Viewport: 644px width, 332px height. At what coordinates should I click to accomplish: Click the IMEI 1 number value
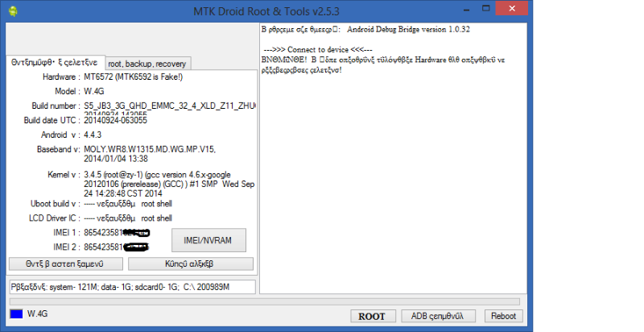[117, 233]
